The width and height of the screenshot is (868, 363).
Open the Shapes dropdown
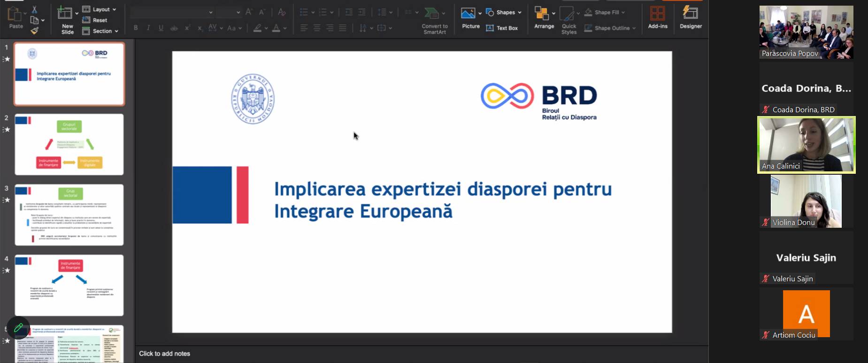coord(504,13)
